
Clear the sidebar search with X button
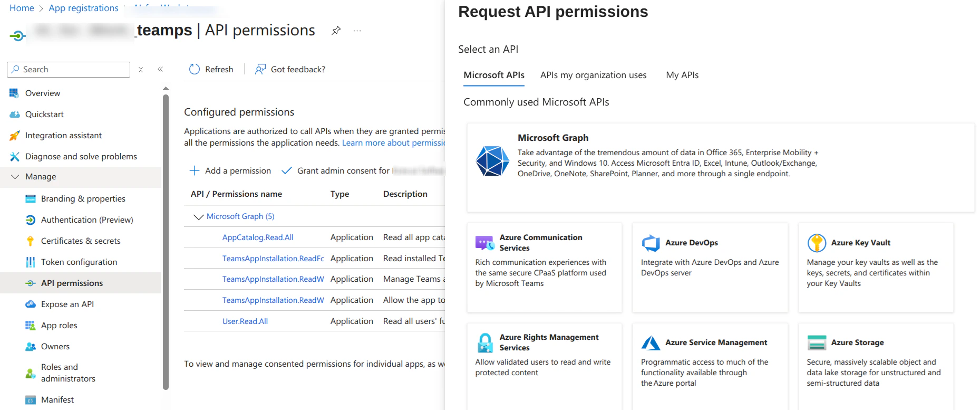pyautogui.click(x=141, y=70)
